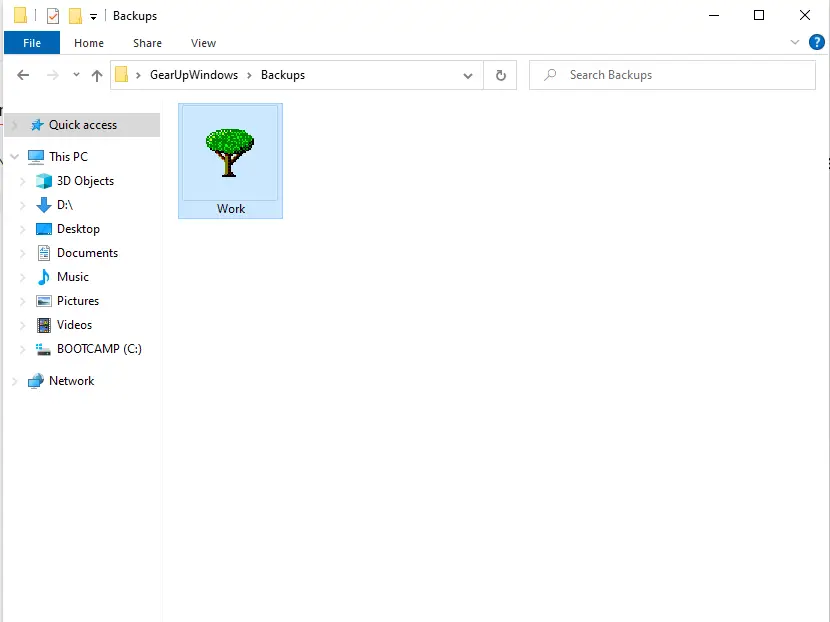Switch to the Home ribbon tab
This screenshot has height=622, width=830.
89,43
